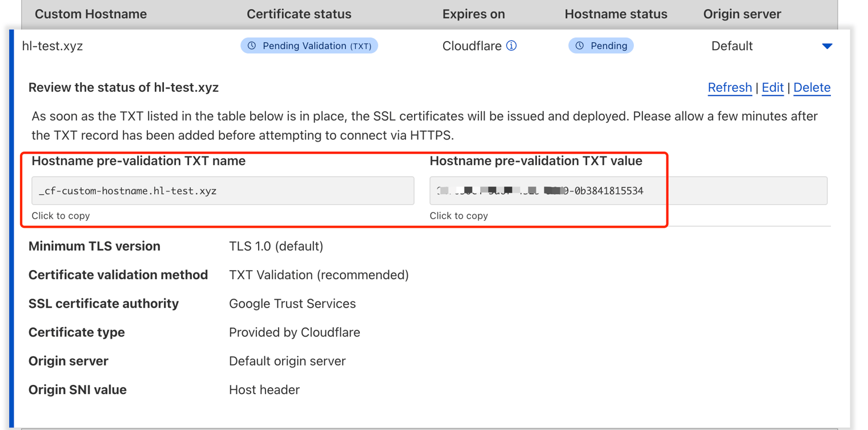
Task: Select the pre-validation TXT name field
Action: (x=223, y=191)
